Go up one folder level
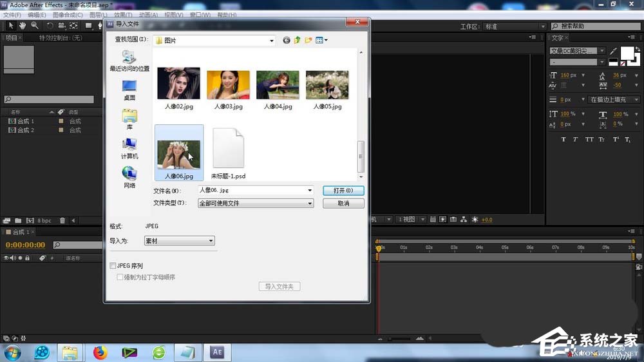The width and height of the screenshot is (644, 362). (298, 40)
